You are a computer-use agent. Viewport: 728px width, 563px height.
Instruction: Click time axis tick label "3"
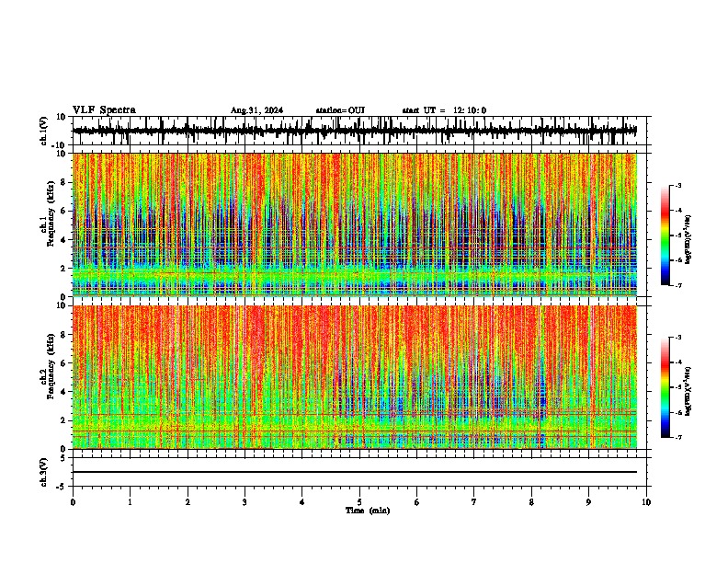[x=245, y=502]
